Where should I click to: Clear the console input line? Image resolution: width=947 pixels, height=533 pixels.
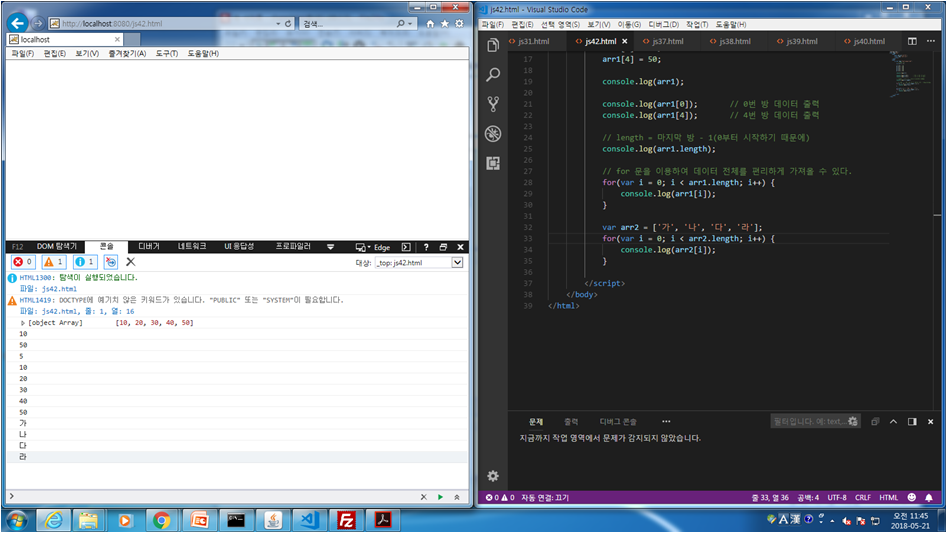coord(423,497)
